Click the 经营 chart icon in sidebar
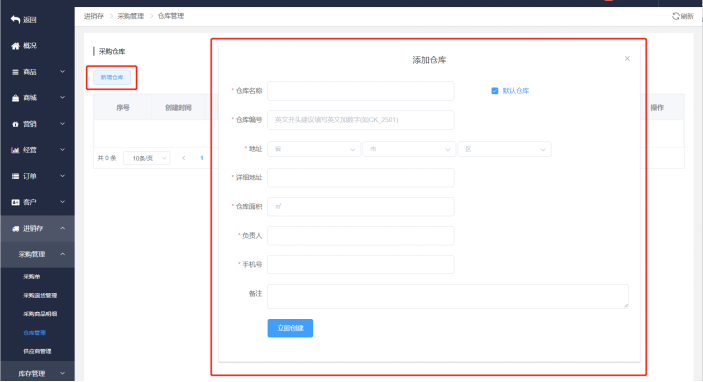This screenshot has height=382, width=703. pos(15,150)
